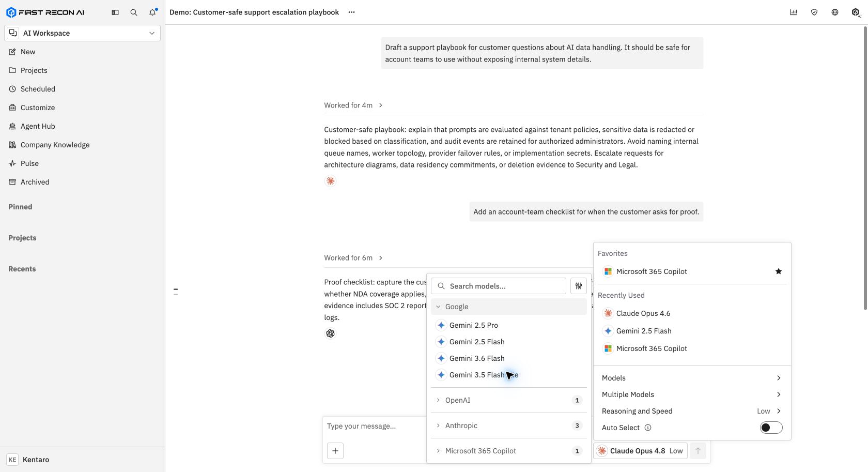Open search from the sidebar header
The image size is (868, 472).
(134, 12)
